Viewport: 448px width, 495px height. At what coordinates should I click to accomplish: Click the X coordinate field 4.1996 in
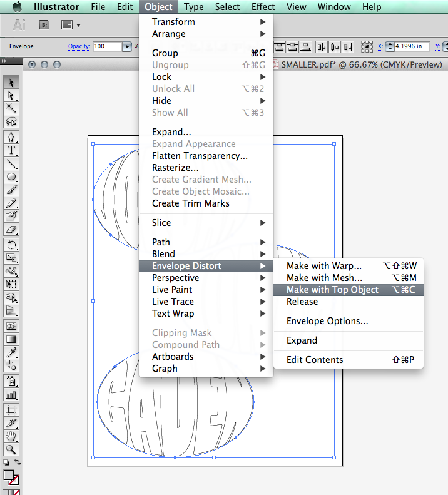412,46
